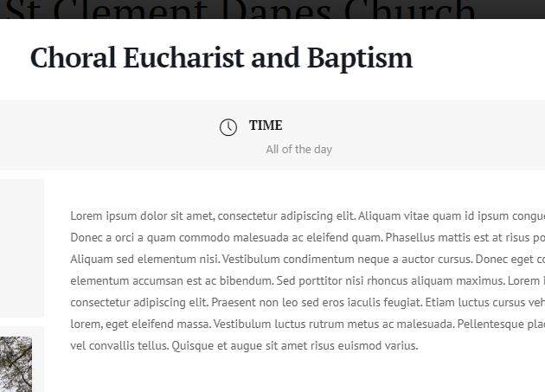
Task: Open the tree branches thumbnail image
Action: click(16, 364)
